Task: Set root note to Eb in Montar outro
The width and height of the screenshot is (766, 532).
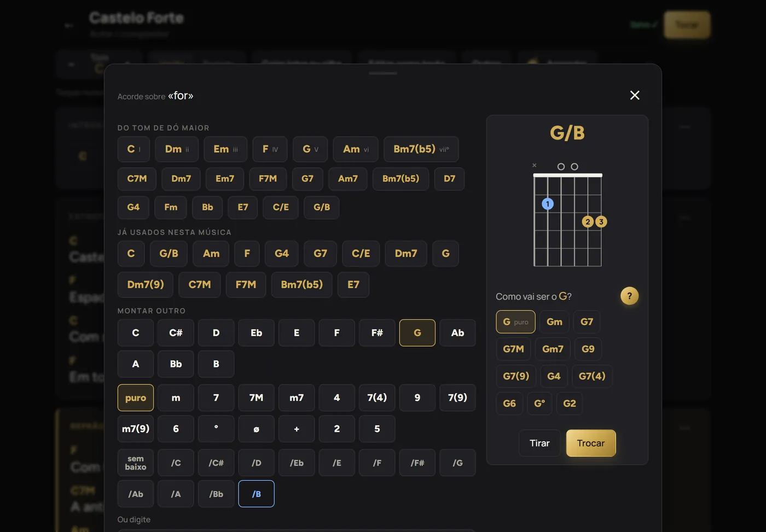Action: tap(256, 333)
